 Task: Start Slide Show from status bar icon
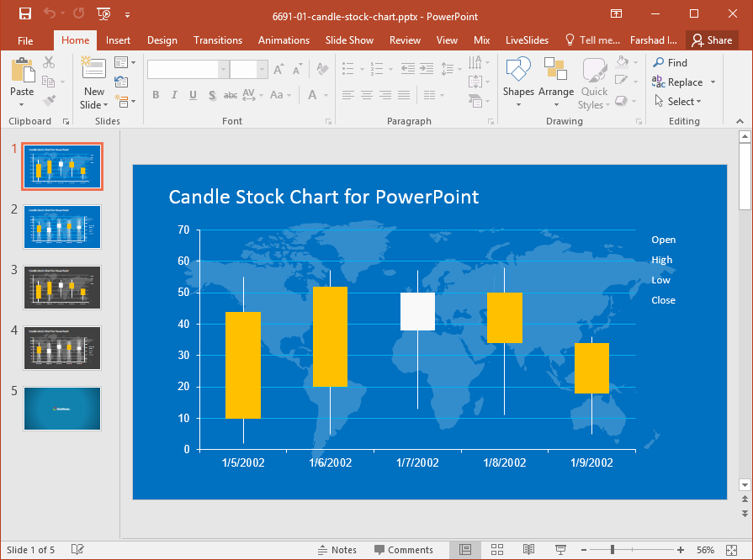click(x=560, y=550)
